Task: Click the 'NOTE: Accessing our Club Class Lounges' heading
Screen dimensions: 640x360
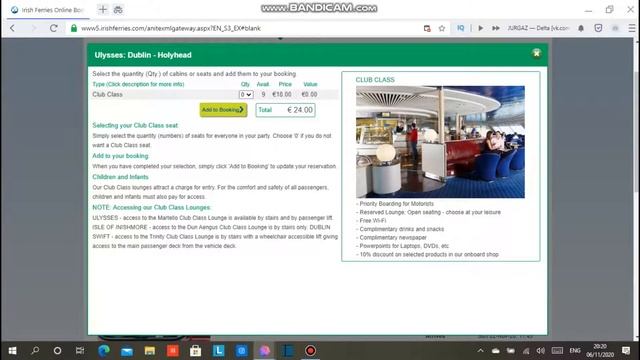Action: (151, 207)
